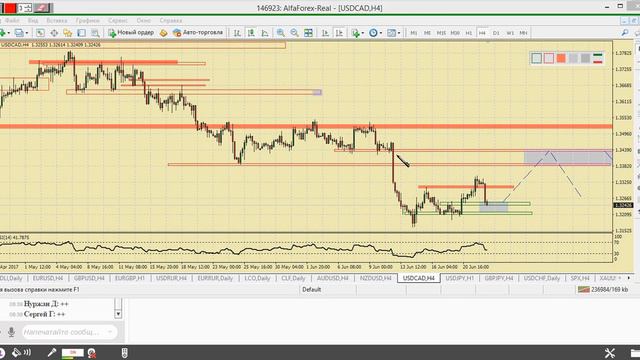The height and width of the screenshot is (360, 640).
Task: Click the New Order toolbar button
Action: (x=131, y=33)
